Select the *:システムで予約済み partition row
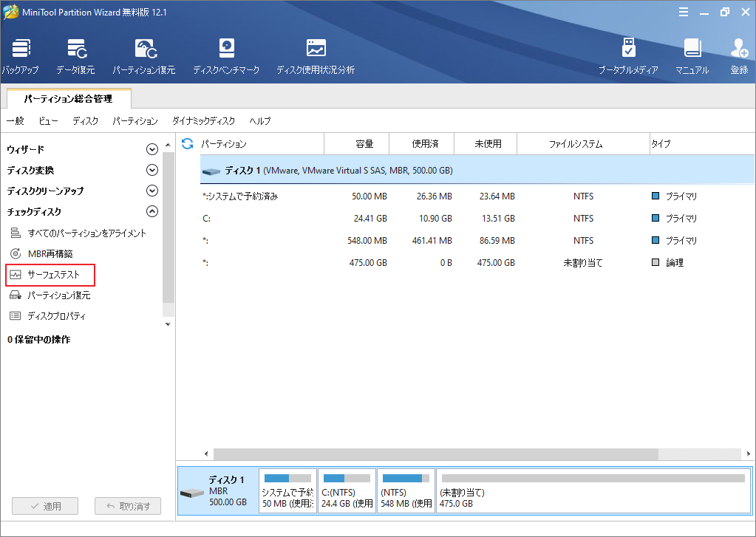The image size is (756, 537). (x=477, y=196)
